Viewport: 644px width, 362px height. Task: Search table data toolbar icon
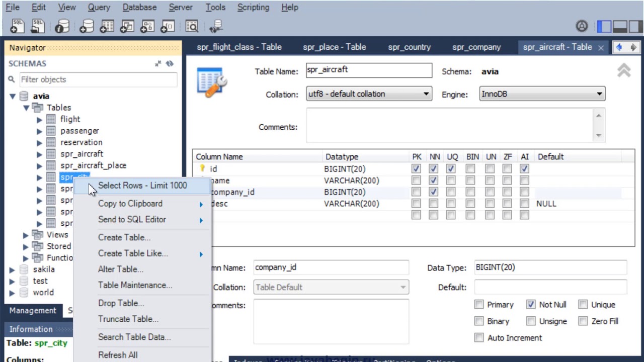click(192, 26)
